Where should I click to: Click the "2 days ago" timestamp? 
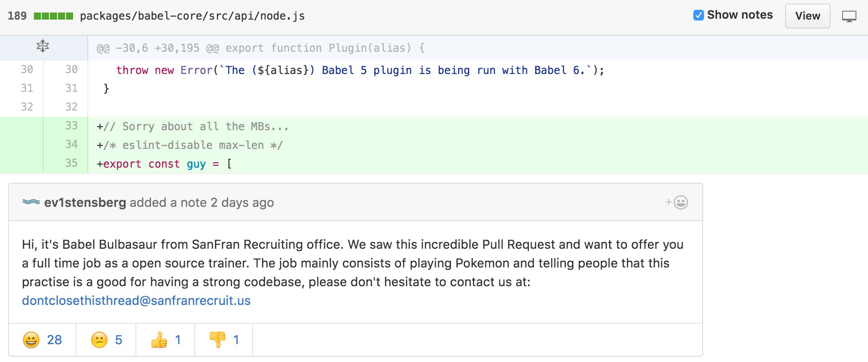tap(242, 203)
